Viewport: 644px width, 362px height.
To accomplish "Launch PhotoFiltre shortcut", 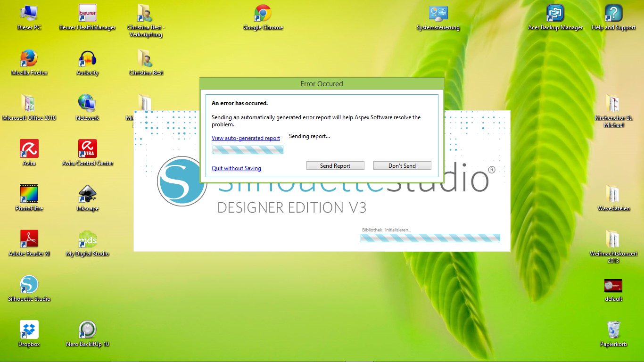I will pyautogui.click(x=29, y=198).
